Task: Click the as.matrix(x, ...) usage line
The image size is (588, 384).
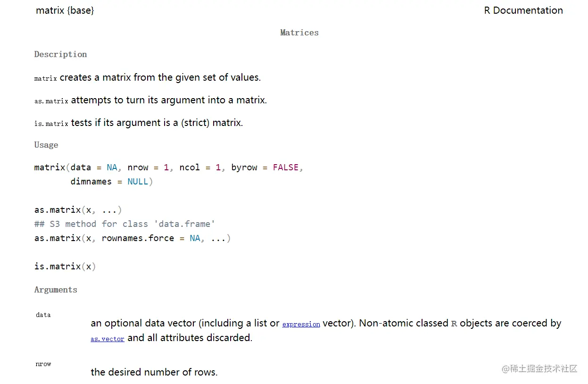Action: click(x=78, y=210)
